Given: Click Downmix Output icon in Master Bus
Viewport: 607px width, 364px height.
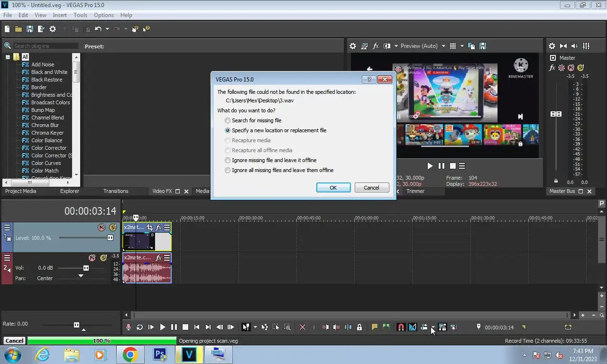Looking at the screenshot, I should 563,46.
